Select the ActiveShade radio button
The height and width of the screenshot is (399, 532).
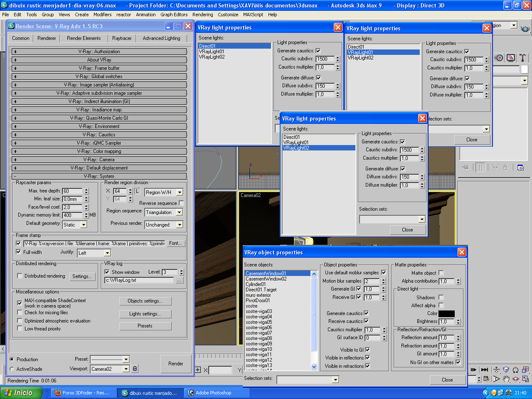tap(12, 369)
